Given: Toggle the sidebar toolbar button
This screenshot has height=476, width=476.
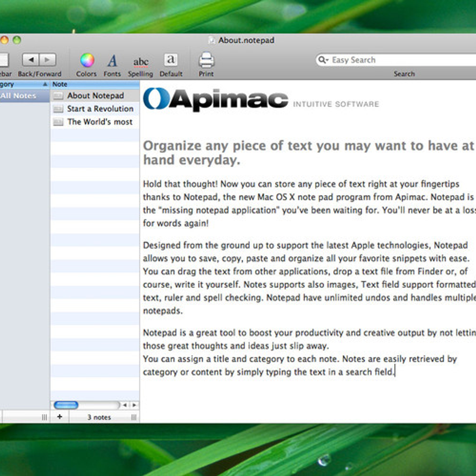Looking at the screenshot, I should pyautogui.click(x=4, y=60).
